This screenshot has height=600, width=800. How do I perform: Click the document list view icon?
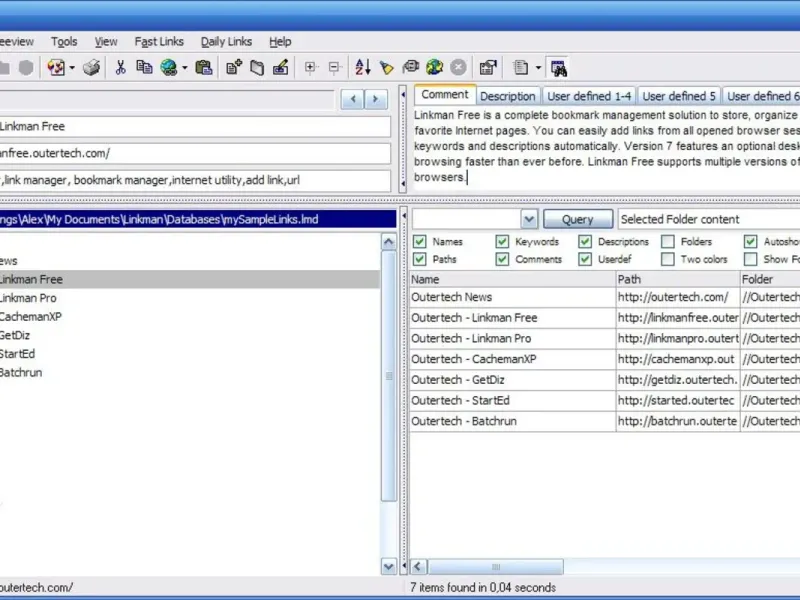[520, 67]
